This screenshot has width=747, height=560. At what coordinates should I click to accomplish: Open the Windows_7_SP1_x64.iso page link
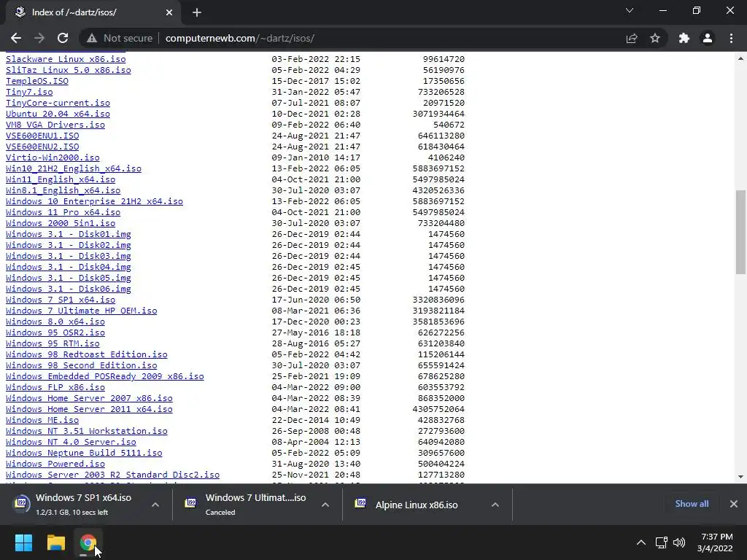61,300
